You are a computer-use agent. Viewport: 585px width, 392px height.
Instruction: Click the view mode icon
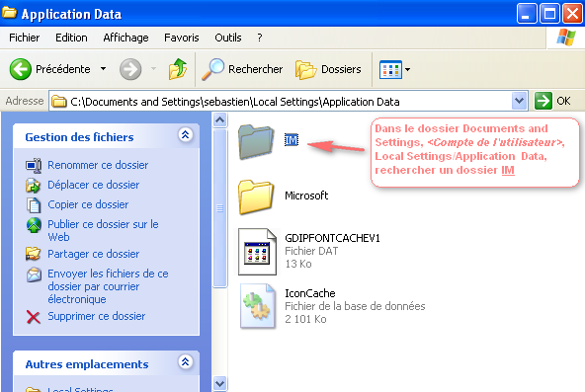tap(390, 69)
